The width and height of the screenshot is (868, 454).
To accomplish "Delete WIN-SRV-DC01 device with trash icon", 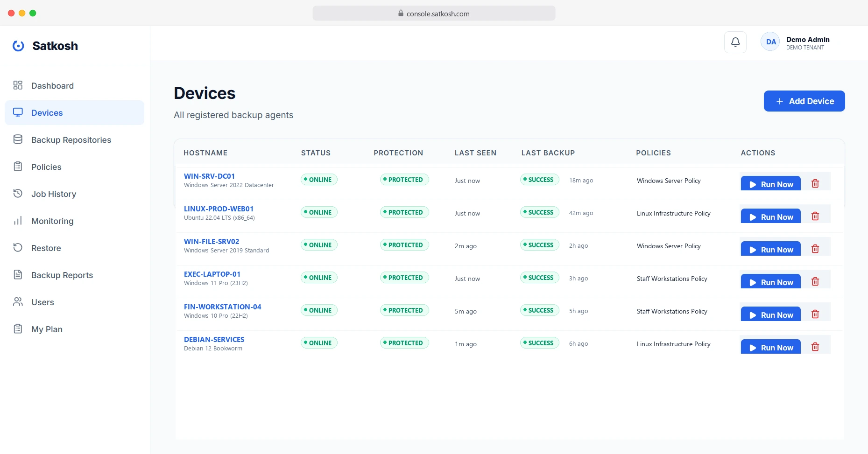I will 815,183.
